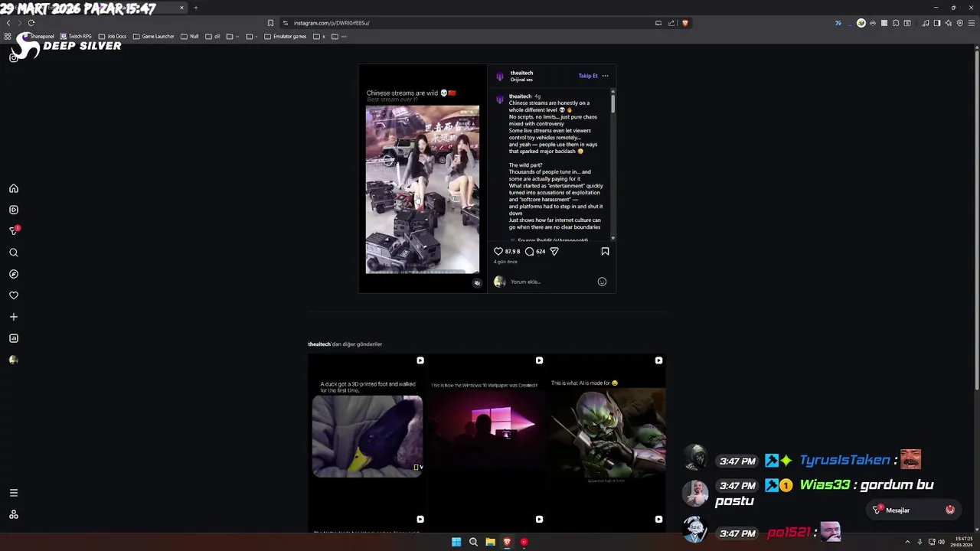The image size is (980, 551).
Task: Add a comment in Yorum ekle field
Action: pyautogui.click(x=551, y=282)
